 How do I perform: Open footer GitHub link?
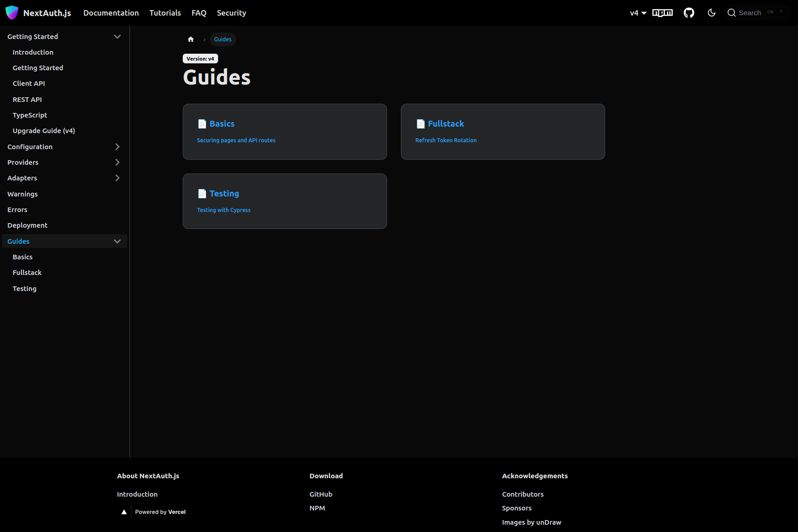[x=321, y=494]
